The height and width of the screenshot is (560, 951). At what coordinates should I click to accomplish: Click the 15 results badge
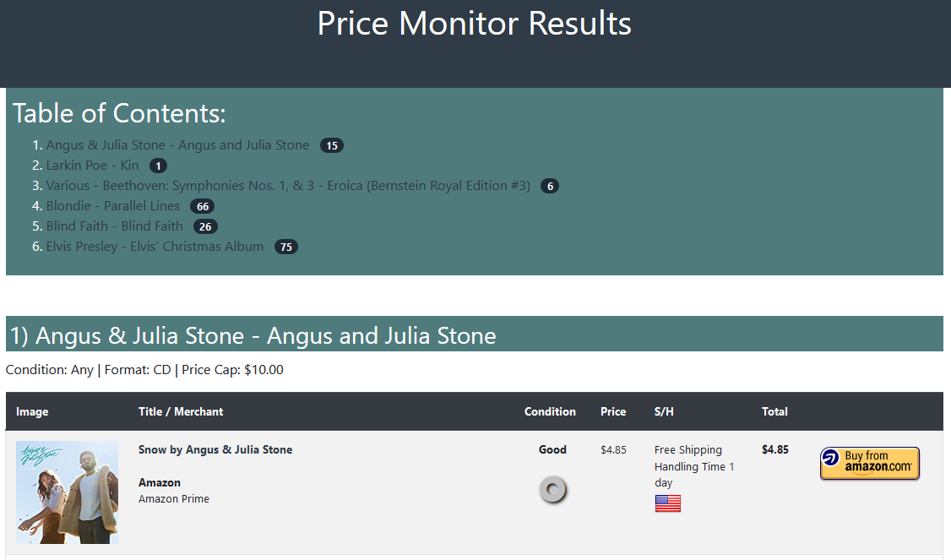[332, 146]
